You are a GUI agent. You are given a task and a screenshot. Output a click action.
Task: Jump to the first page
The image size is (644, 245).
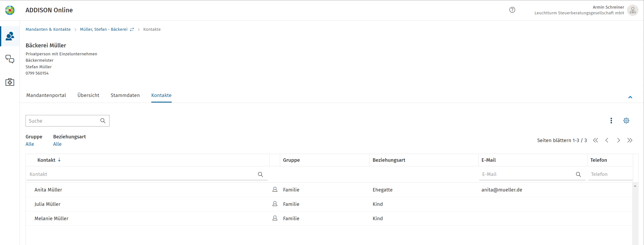pyautogui.click(x=596, y=140)
